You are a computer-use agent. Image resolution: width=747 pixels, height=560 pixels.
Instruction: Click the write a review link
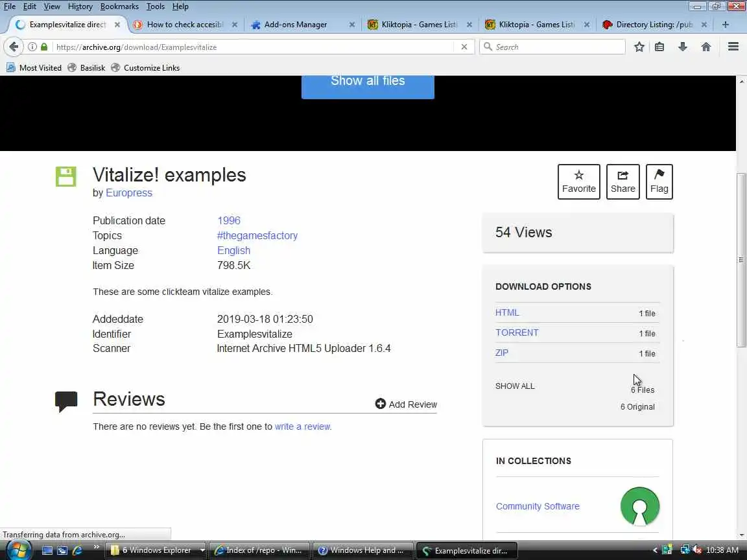(302, 426)
